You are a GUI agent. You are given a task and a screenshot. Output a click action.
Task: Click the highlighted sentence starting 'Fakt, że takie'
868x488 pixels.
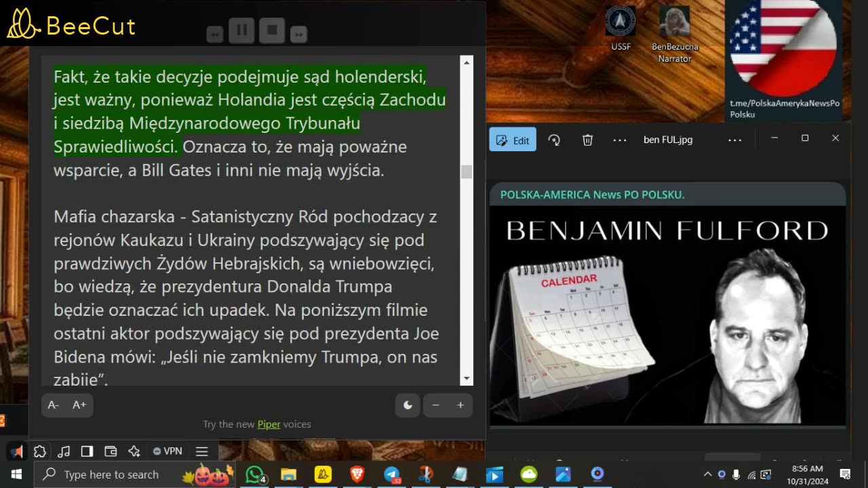click(x=250, y=111)
